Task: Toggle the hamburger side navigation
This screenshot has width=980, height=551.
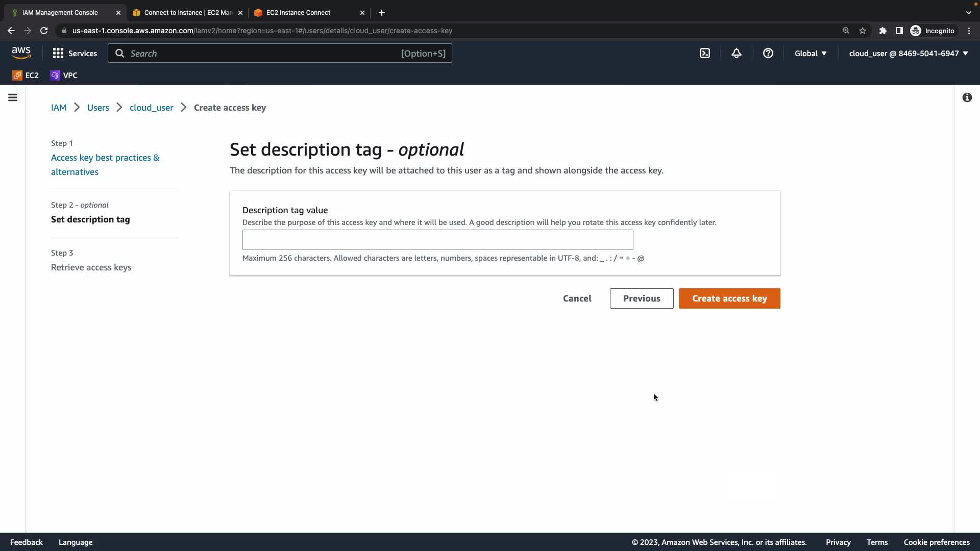Action: point(13,97)
